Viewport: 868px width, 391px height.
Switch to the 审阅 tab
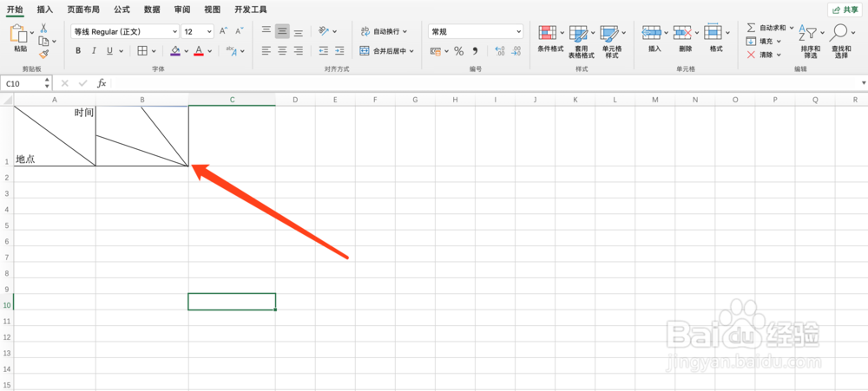pos(182,10)
